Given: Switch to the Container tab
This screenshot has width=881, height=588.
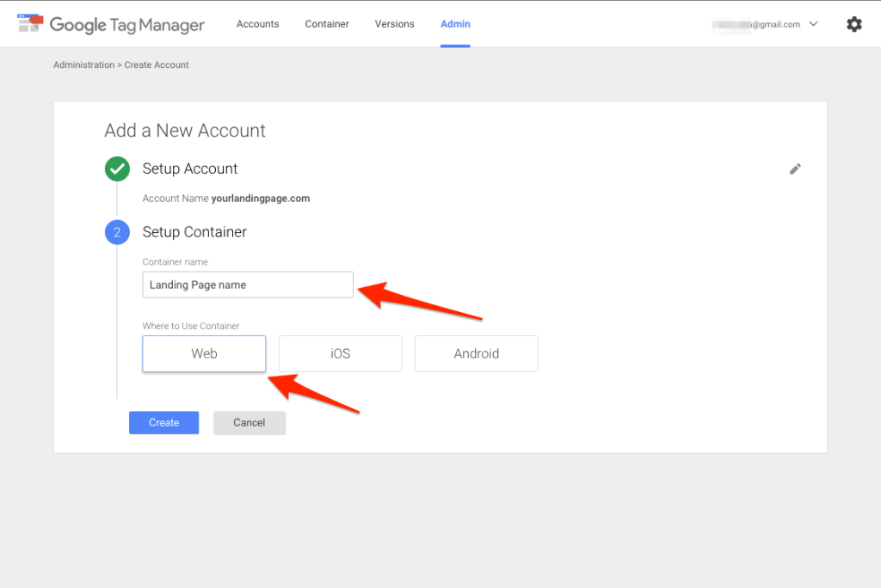Looking at the screenshot, I should tap(327, 24).
